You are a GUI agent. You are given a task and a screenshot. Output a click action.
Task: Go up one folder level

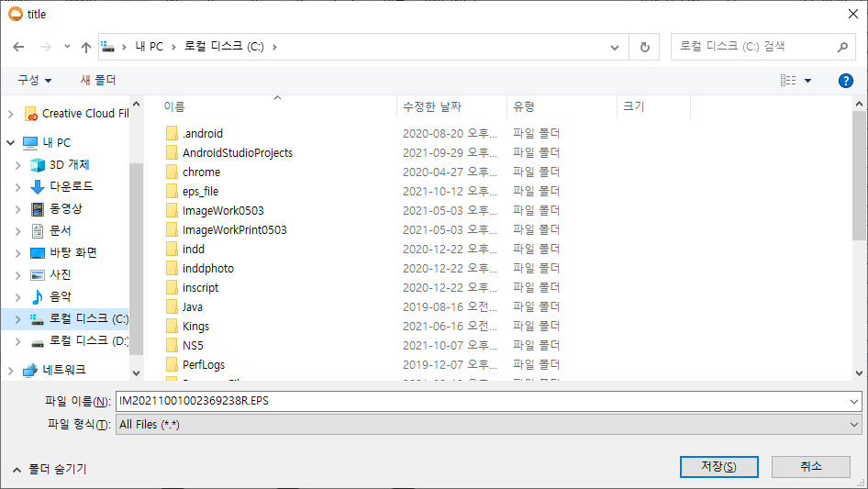tap(86, 47)
